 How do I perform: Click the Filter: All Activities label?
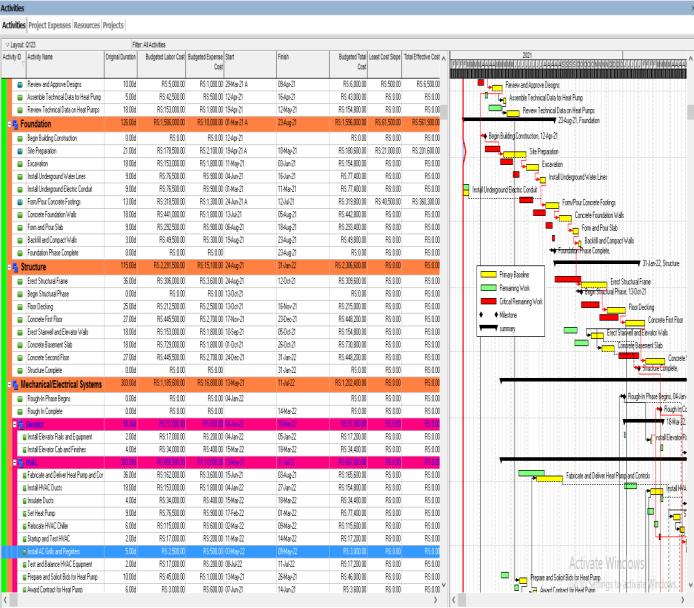point(149,45)
